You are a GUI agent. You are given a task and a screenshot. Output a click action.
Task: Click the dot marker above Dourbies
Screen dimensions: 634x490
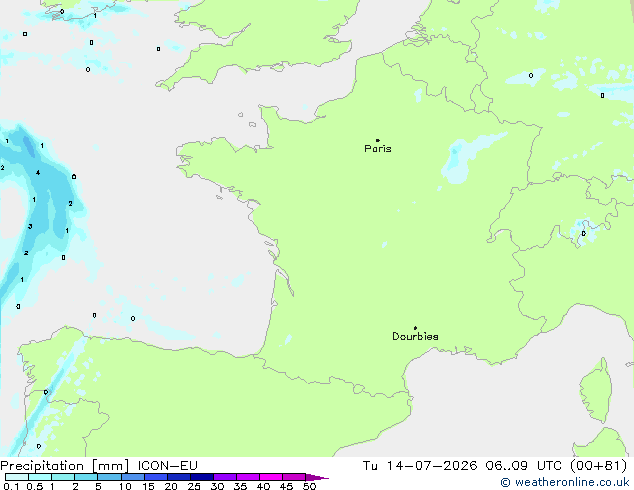[x=415, y=328]
